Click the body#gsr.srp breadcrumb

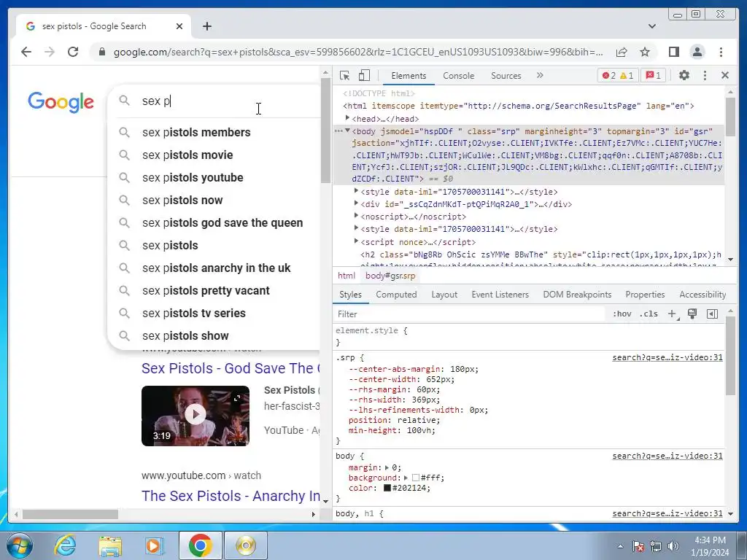[x=390, y=276]
